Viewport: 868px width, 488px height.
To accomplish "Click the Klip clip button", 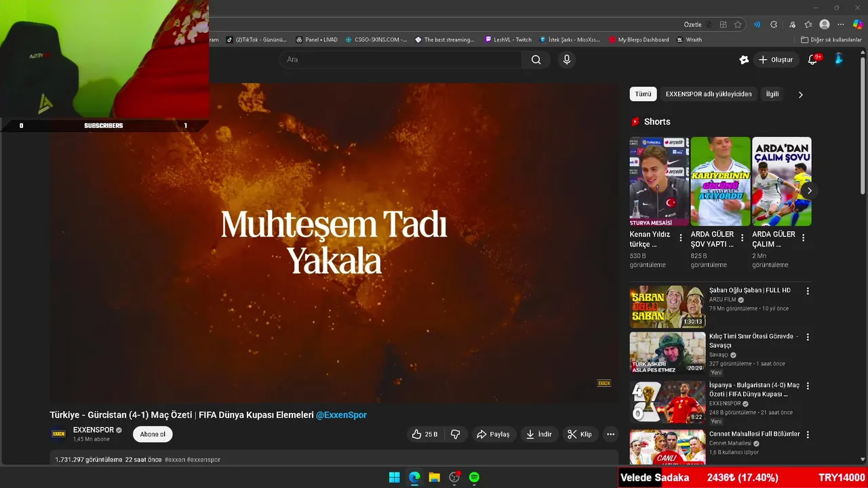I will pos(580,434).
